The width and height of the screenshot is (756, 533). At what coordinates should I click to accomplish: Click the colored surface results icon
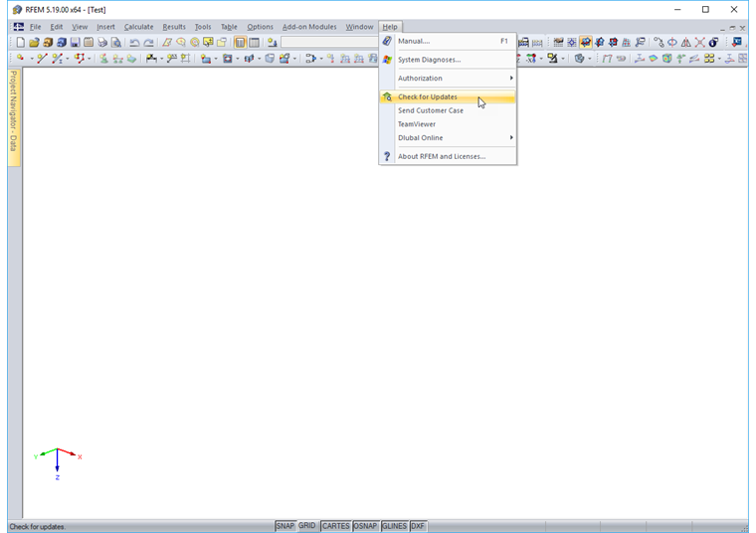(653, 59)
